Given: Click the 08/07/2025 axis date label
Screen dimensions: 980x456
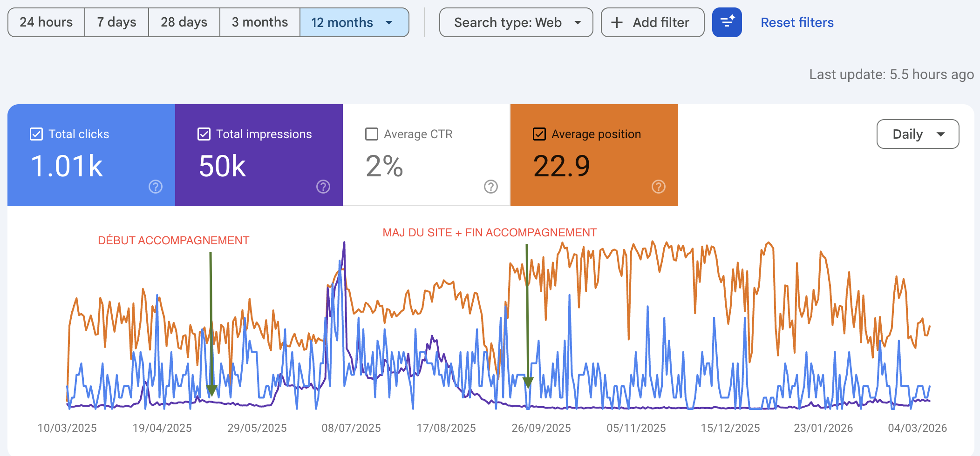Looking at the screenshot, I should [351, 428].
